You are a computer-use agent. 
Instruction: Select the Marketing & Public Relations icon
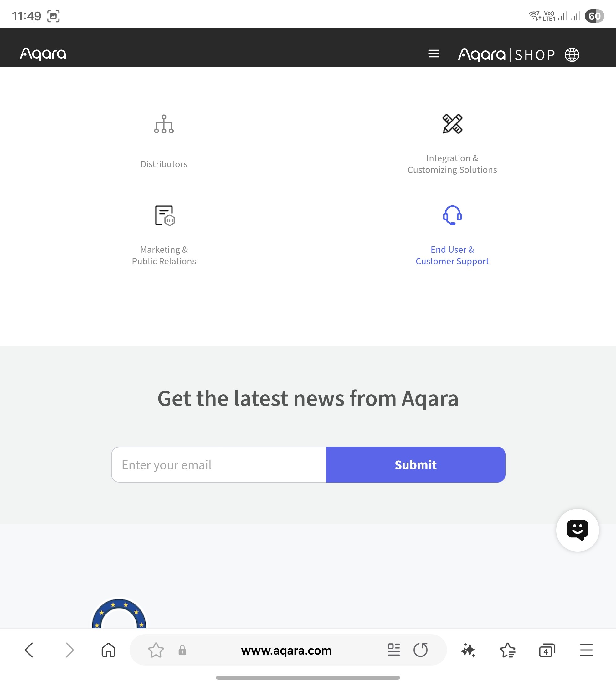165,215
